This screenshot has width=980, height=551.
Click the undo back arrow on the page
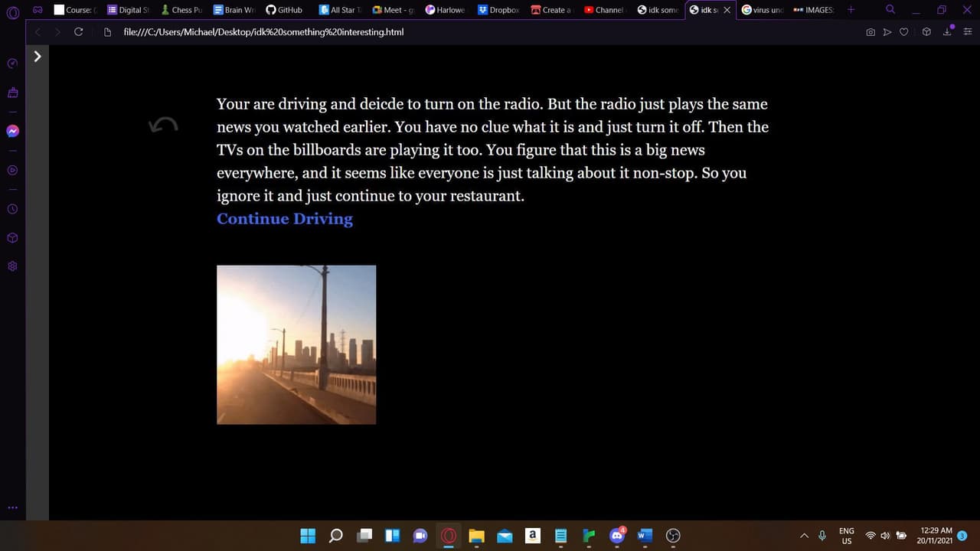163,126
